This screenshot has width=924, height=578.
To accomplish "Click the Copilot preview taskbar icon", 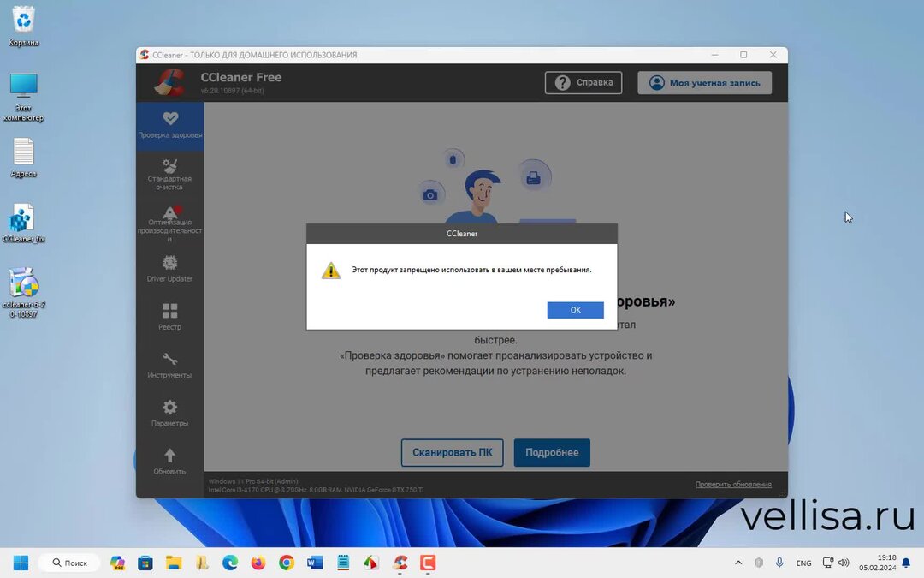I will (x=116, y=563).
